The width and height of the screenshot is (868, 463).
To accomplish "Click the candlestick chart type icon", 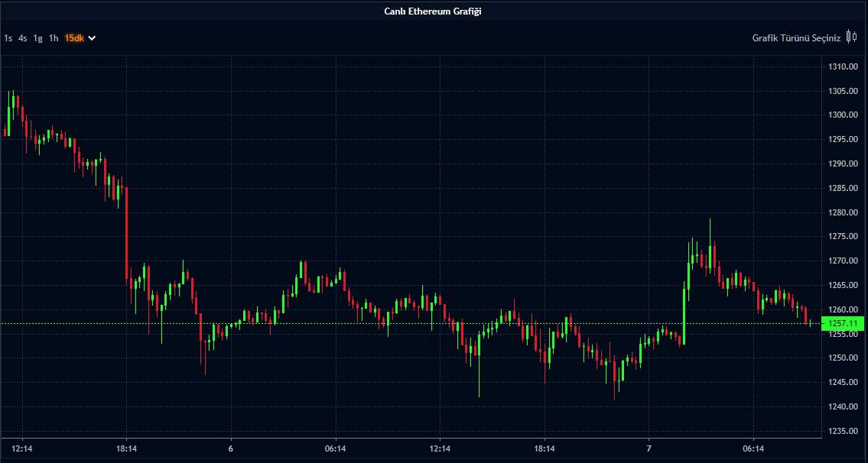I will [851, 37].
